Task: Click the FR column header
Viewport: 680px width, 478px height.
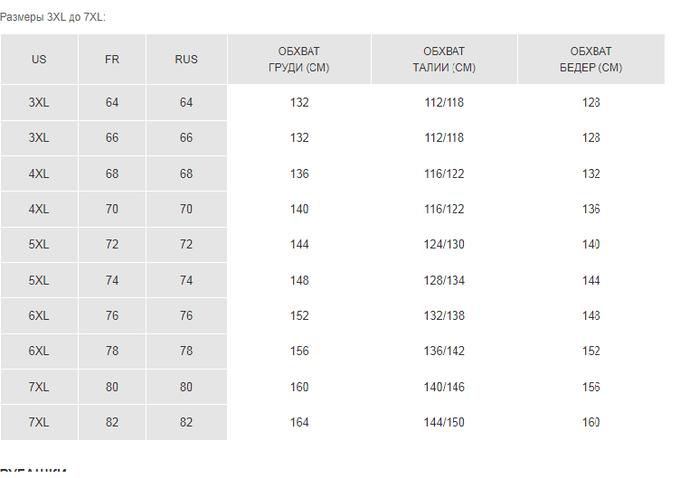Action: point(112,59)
